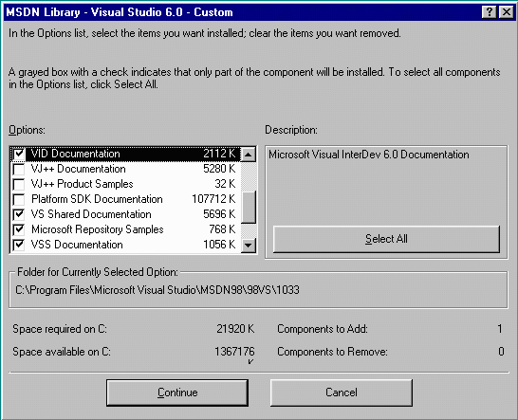Tick the Platform SDK Documentation checkbox
Screen dimensions: 518x420
click(19, 199)
